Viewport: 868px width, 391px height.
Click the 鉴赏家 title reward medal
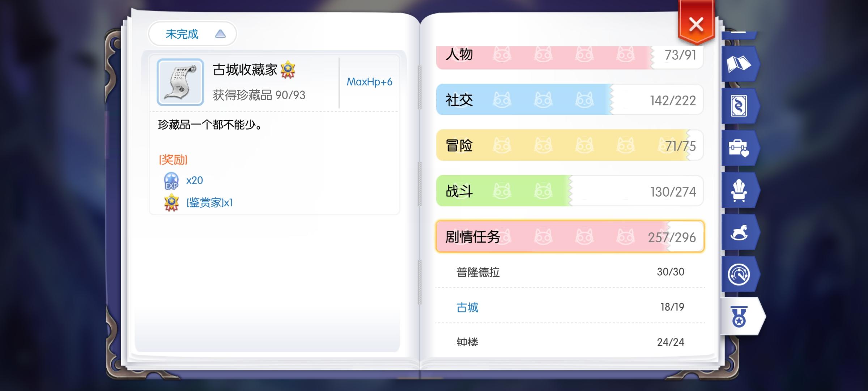coord(171,202)
